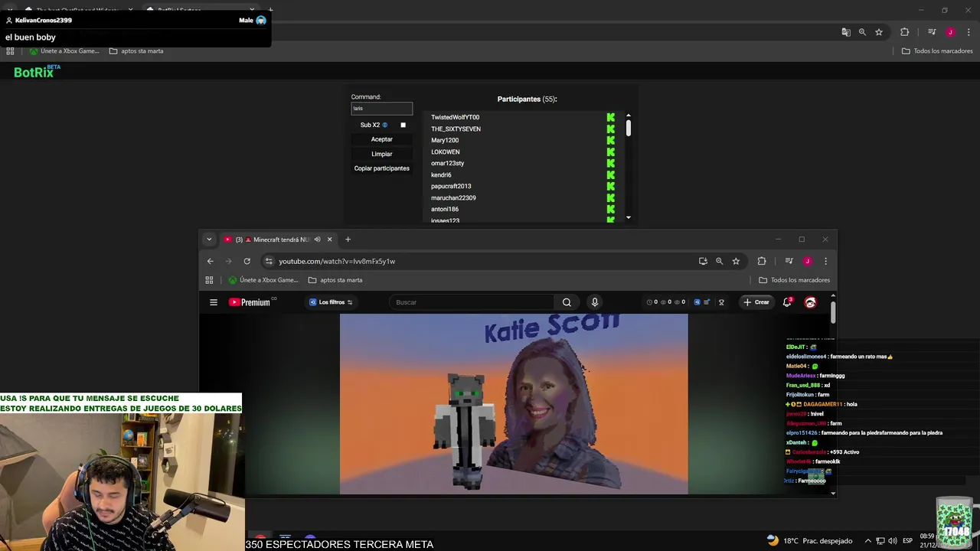The width and height of the screenshot is (980, 551).
Task: Open the site info icon next to youtube.com URL
Action: 269,261
